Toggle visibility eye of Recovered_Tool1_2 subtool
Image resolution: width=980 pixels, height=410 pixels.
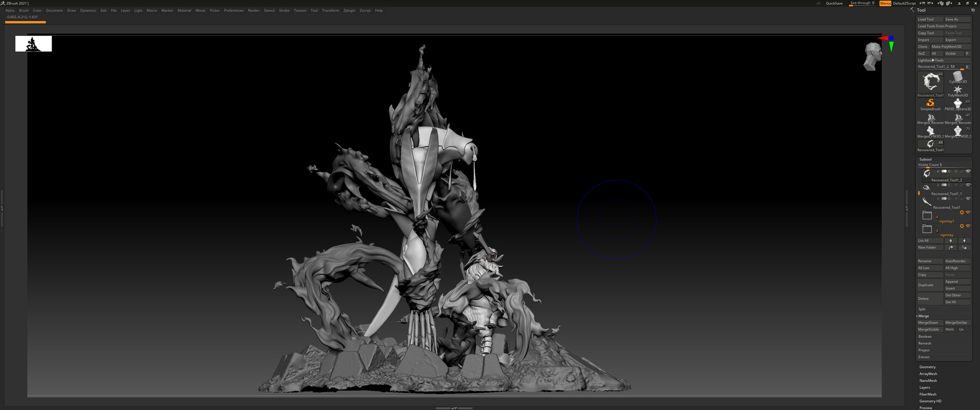tap(968, 171)
